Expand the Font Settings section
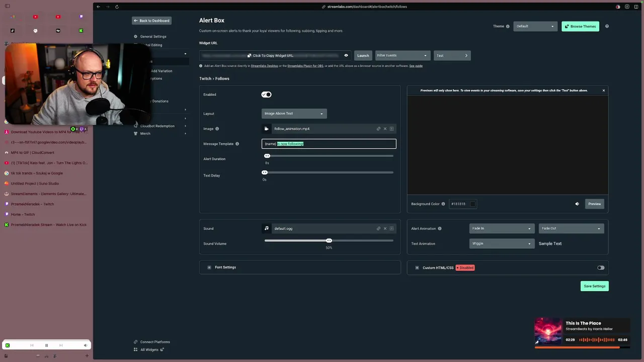The height and width of the screenshot is (362, 644). pyautogui.click(x=209, y=267)
